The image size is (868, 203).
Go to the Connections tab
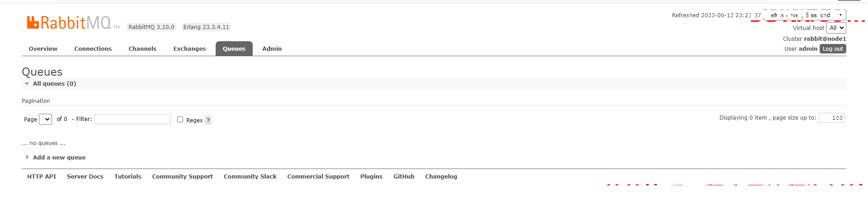(x=93, y=49)
